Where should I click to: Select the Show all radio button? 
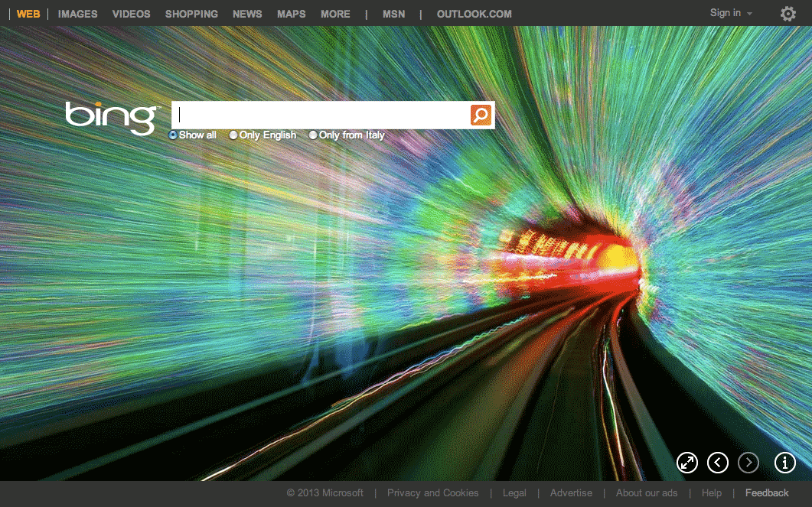click(173, 135)
